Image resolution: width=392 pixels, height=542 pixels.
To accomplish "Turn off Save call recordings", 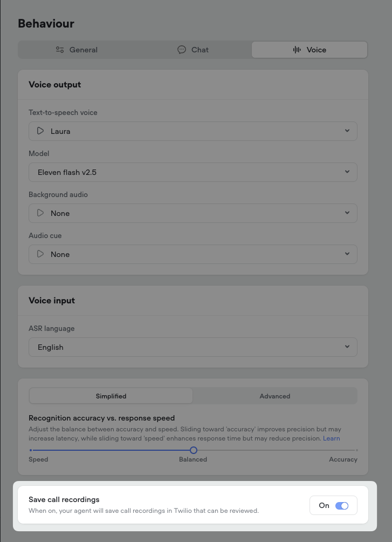I will click(x=342, y=505).
